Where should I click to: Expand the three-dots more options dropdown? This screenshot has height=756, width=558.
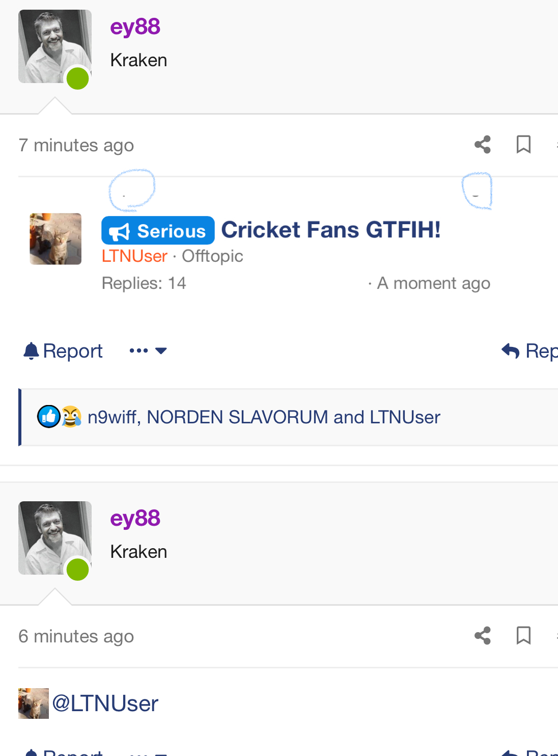[x=148, y=351]
